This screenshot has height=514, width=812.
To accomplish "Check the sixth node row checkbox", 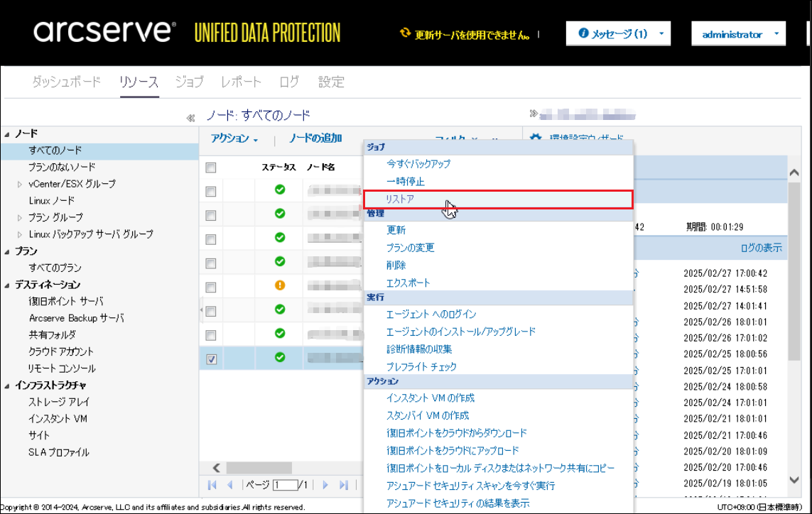I will point(211,311).
